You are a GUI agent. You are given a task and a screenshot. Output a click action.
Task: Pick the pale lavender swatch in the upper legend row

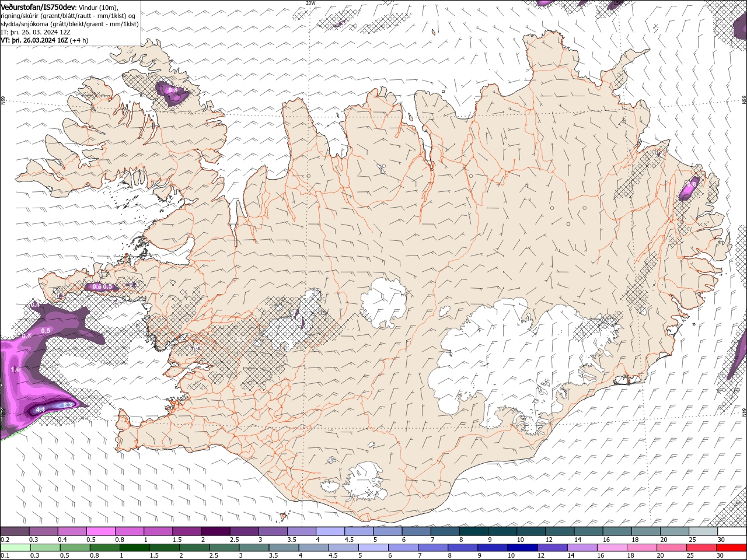329,531
